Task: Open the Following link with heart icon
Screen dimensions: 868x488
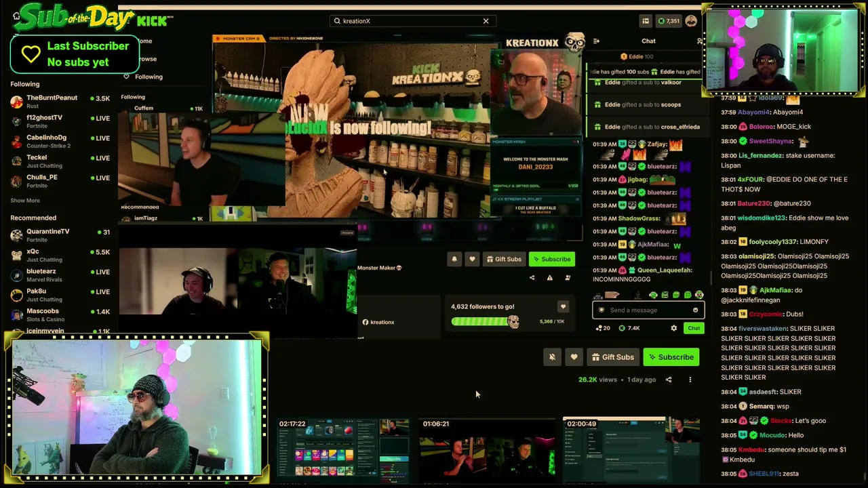Action: [143, 77]
